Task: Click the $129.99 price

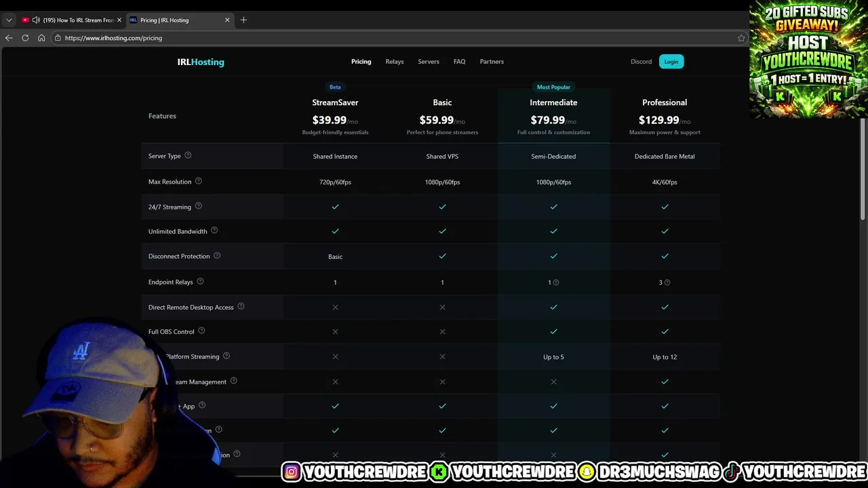Action: click(x=658, y=120)
